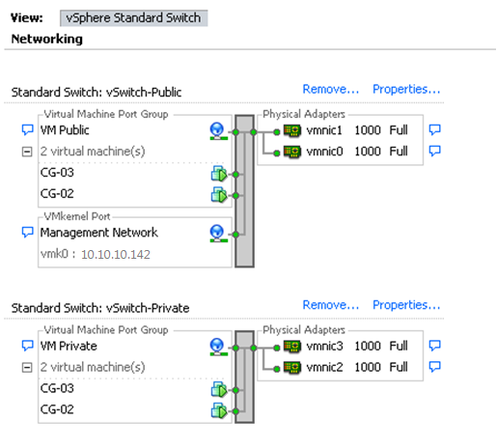
Task: Click the CG-03 virtual machine icon under VM Public
Action: (x=219, y=174)
